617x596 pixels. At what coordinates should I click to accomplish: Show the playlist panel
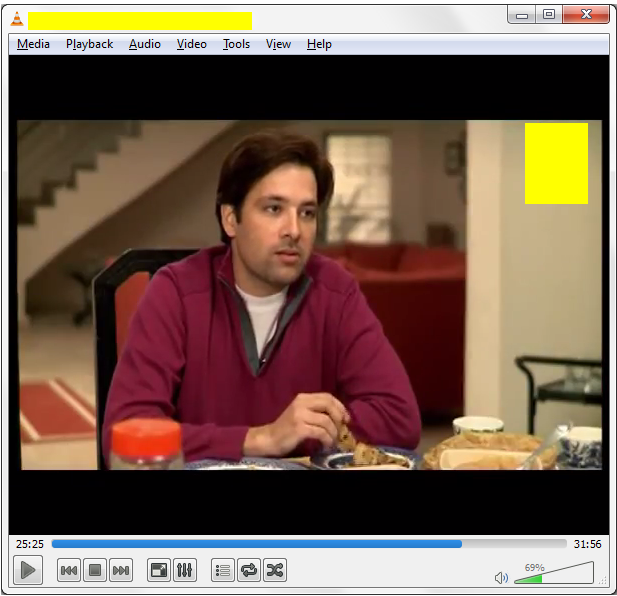[x=223, y=570]
